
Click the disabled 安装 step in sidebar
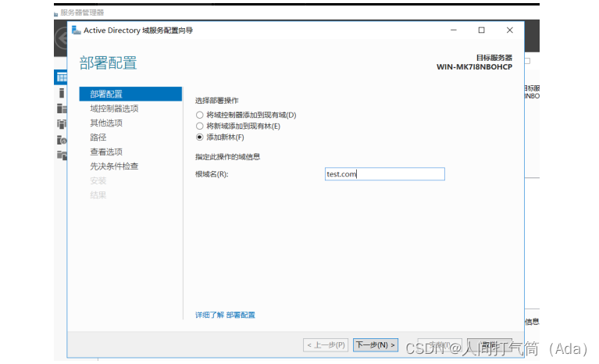(x=98, y=180)
